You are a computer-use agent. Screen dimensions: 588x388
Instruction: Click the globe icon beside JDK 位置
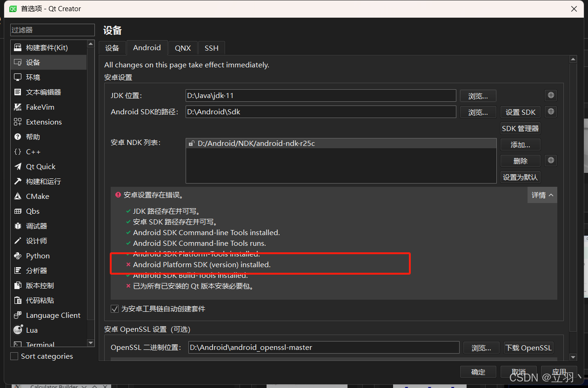550,95
